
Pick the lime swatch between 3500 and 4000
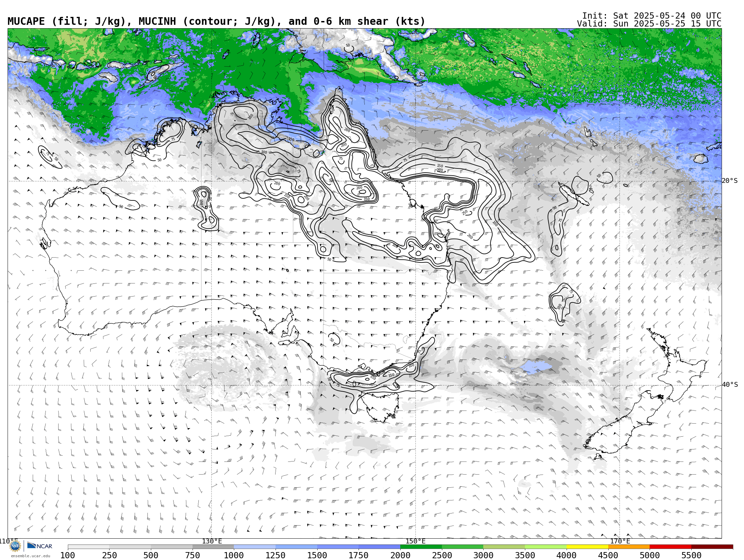546,547
